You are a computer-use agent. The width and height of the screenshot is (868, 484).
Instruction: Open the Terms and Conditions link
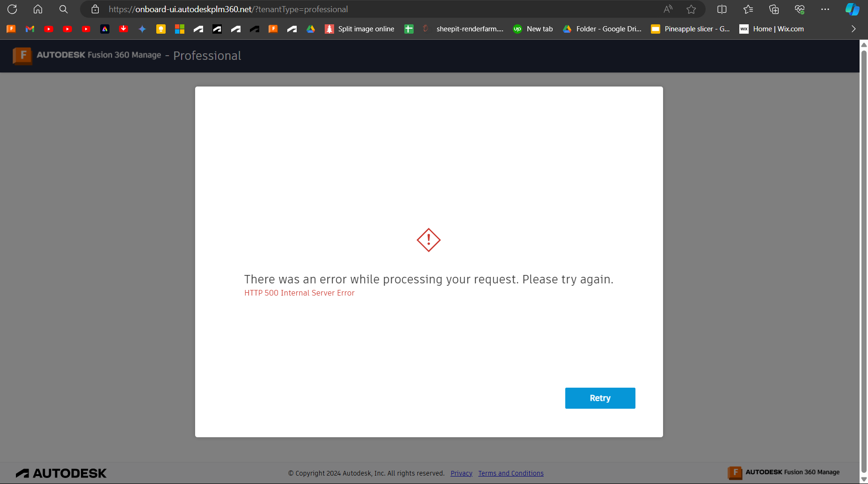tap(511, 473)
